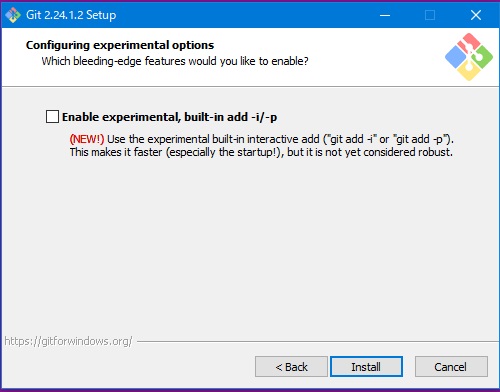Open the https://gitforwindows.org/ link
The height and width of the screenshot is (392, 500).
(x=68, y=341)
